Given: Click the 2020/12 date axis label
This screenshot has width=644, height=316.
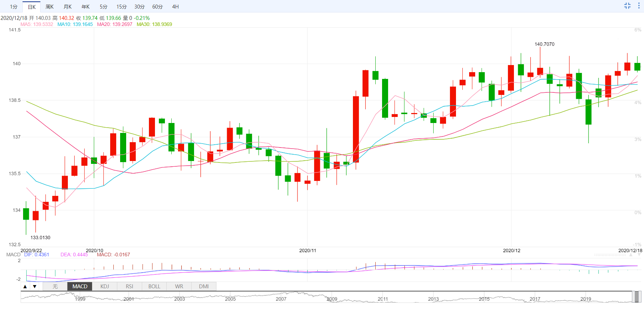Looking at the screenshot, I should click(512, 251).
